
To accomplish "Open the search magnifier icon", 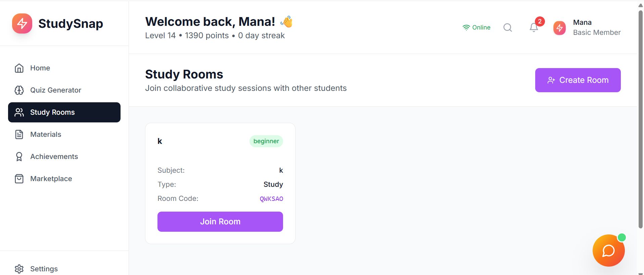I will point(508,27).
